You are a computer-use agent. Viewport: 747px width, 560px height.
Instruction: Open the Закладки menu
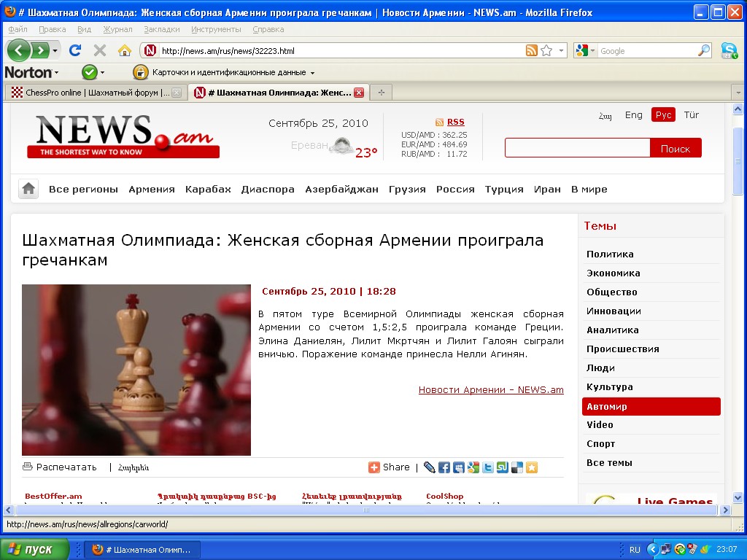(162, 29)
